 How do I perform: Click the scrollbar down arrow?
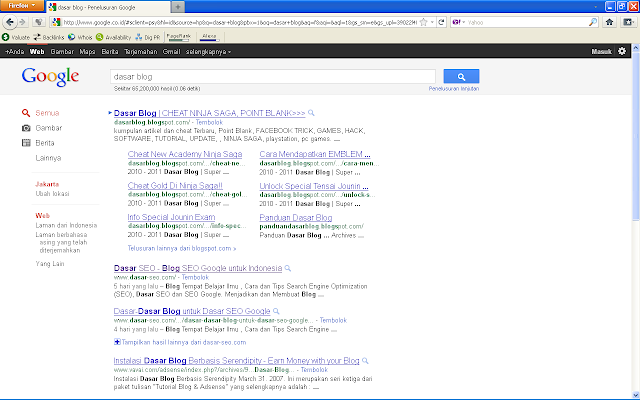(636, 394)
